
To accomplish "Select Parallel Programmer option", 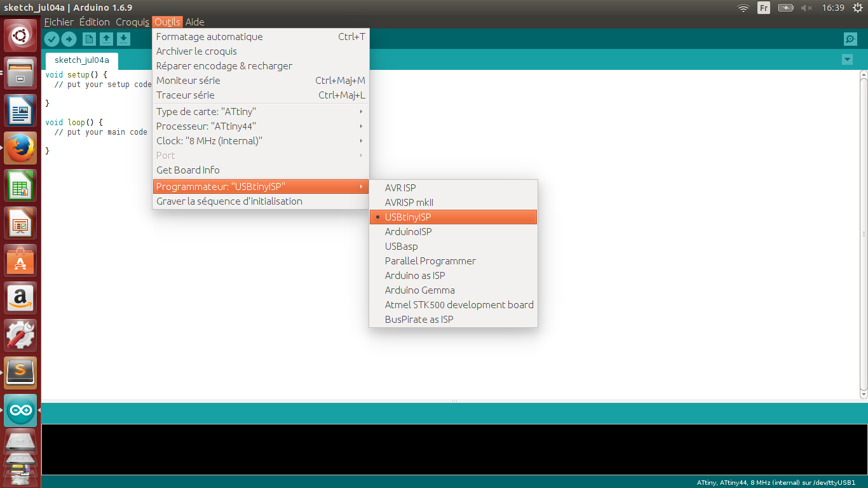I will 454,261.
